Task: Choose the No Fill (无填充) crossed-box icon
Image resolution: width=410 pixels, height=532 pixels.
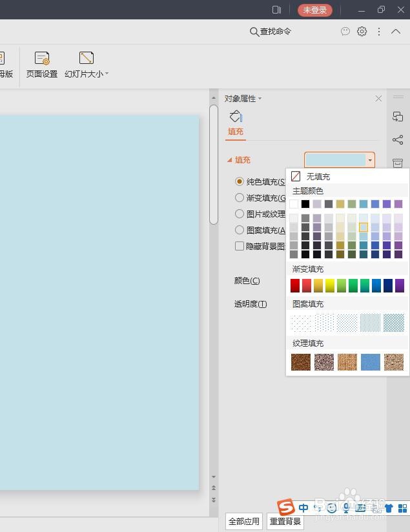Action: (x=296, y=176)
